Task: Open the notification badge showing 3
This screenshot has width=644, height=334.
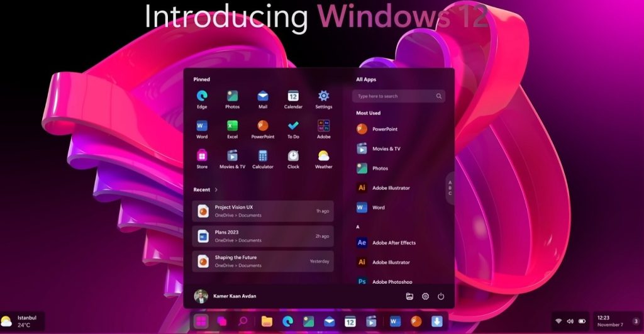Action: pyautogui.click(x=636, y=321)
